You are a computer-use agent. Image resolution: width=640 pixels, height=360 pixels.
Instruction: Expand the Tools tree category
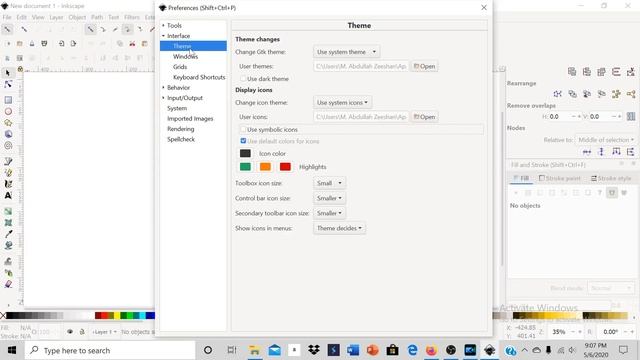(163, 25)
